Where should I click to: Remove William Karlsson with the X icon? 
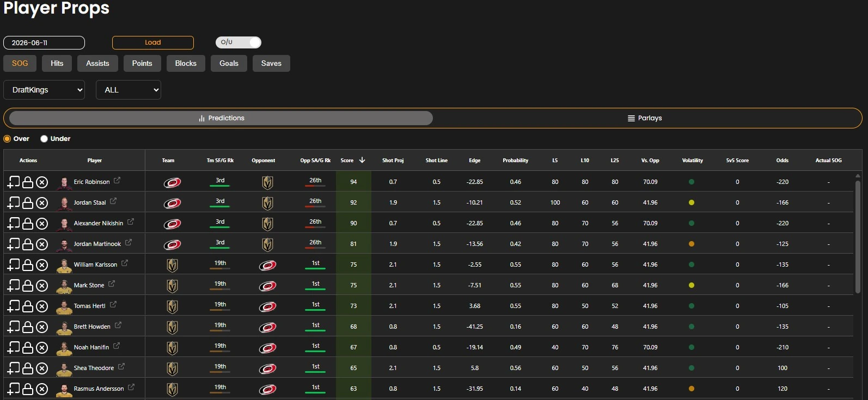point(42,265)
